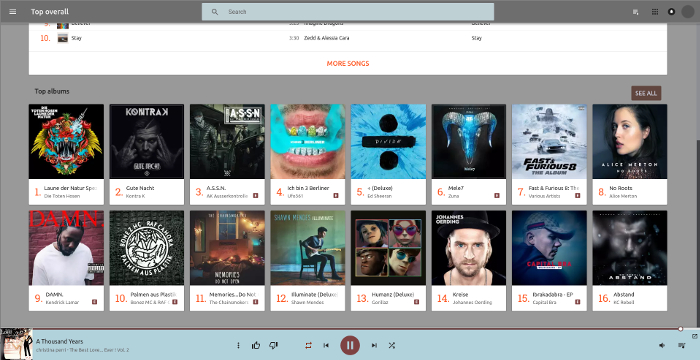700x360 pixels.
Task: Click the Stay song thumbnail in row 10
Action: point(62,38)
